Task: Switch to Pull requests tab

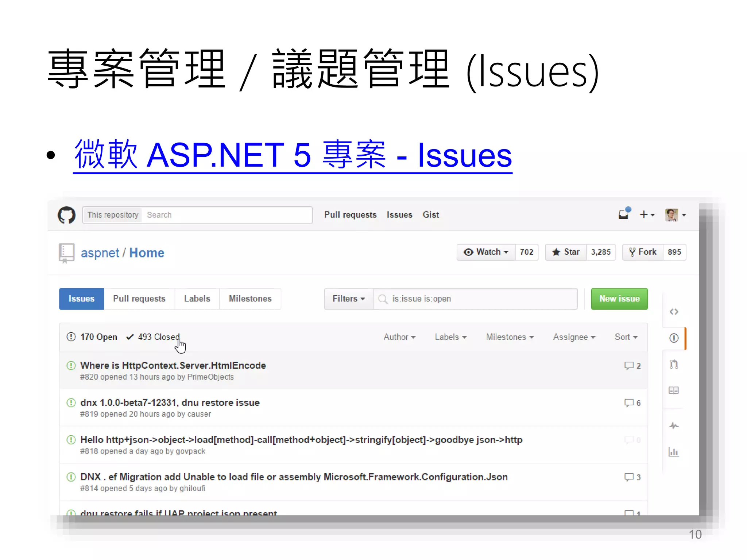Action: point(139,299)
